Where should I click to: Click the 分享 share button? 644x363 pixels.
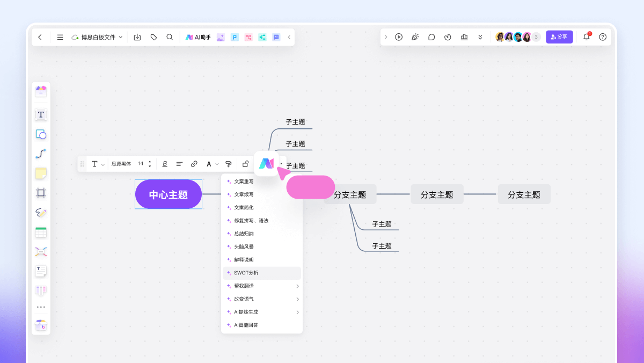(x=559, y=37)
